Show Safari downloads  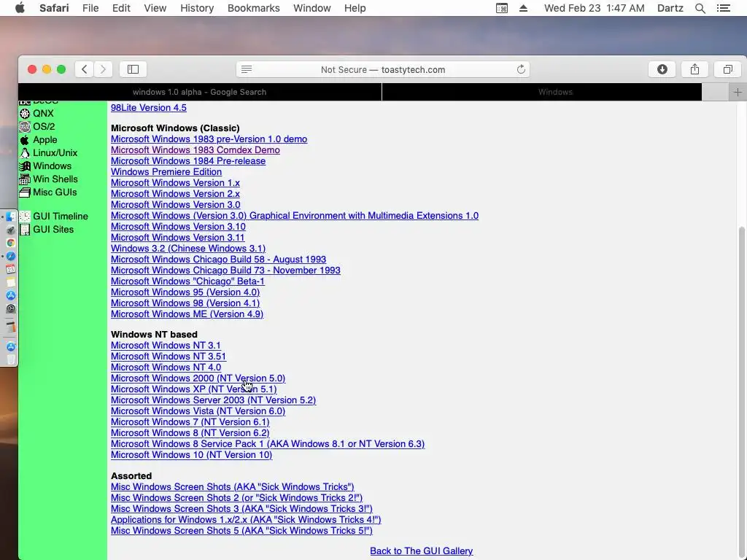point(662,69)
